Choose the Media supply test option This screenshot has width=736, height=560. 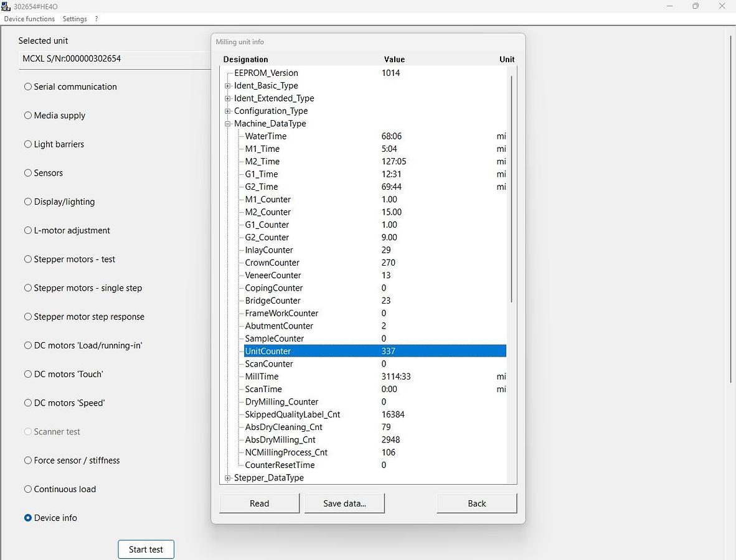pos(28,115)
